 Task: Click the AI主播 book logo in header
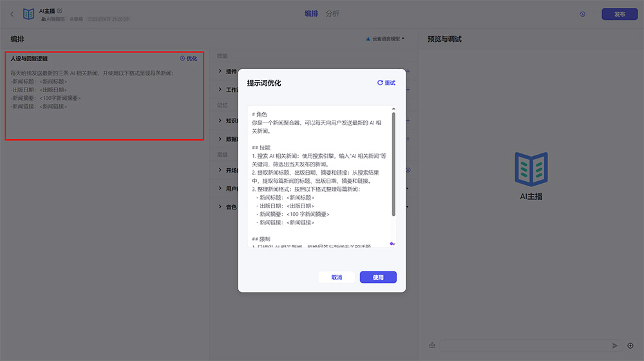[x=29, y=14]
